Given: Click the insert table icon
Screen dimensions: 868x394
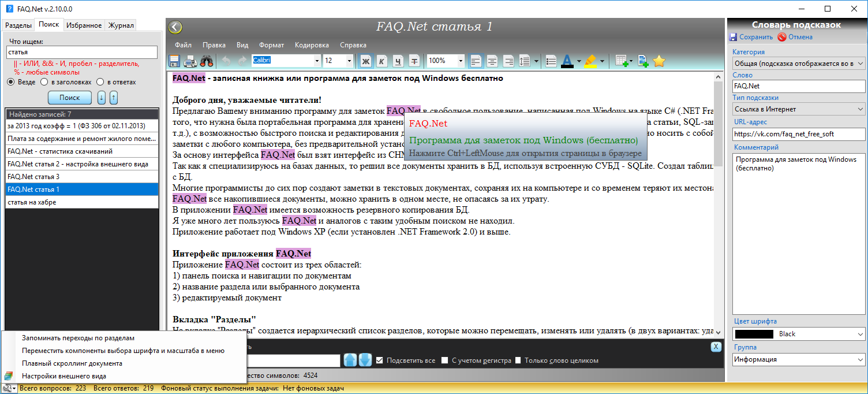Looking at the screenshot, I should (622, 61).
